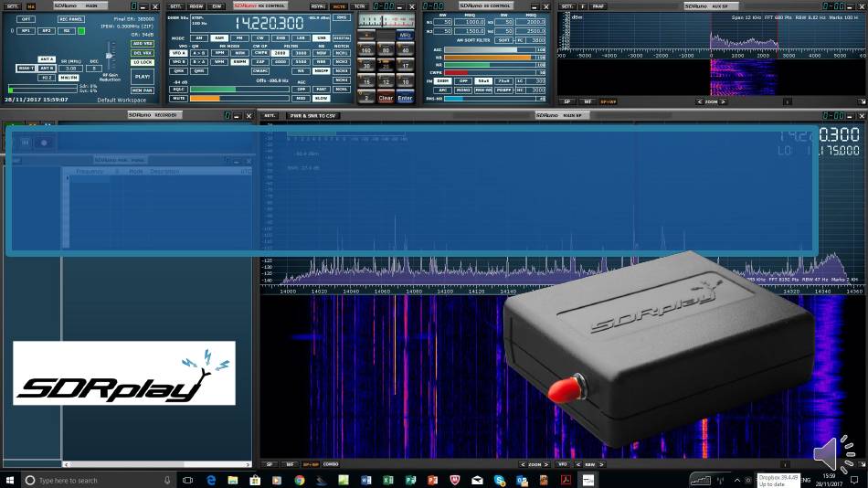Toggle the SQLC squelch button
This screenshot has height=488, width=868.
(x=178, y=89)
